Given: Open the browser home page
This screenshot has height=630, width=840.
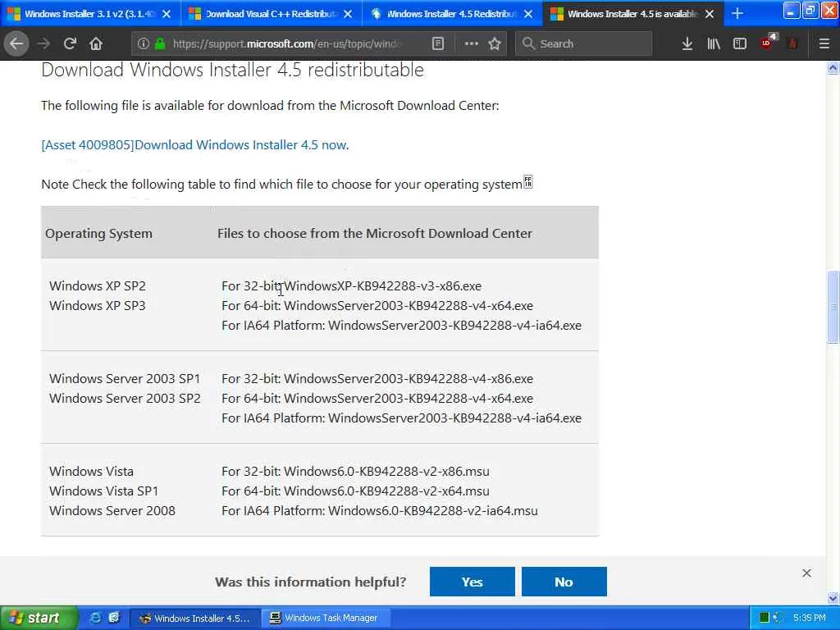Looking at the screenshot, I should pyautogui.click(x=96, y=44).
